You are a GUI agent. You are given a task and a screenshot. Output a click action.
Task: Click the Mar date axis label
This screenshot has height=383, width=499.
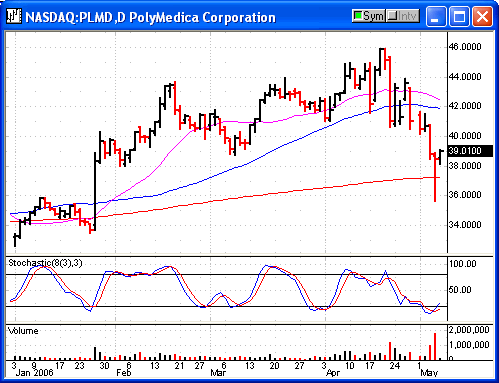coord(218,373)
